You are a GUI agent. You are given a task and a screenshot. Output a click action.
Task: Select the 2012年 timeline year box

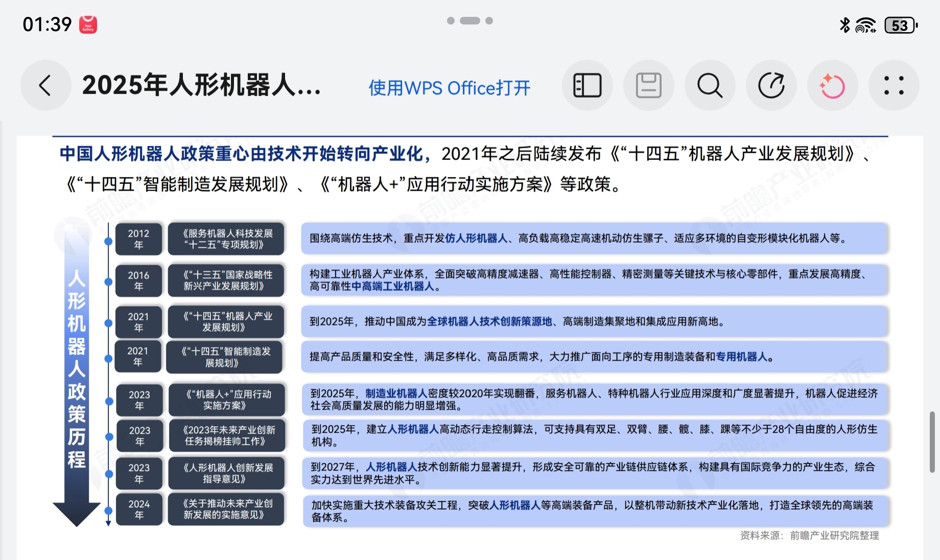(138, 239)
